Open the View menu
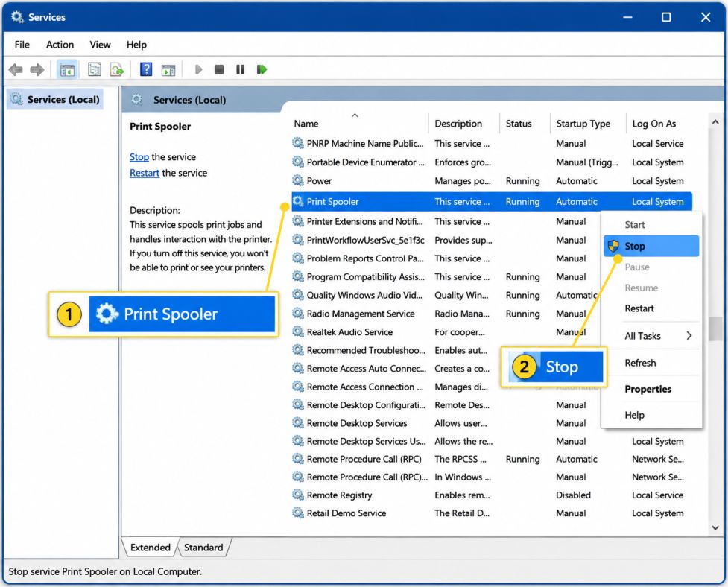This screenshot has width=728, height=587. (100, 45)
